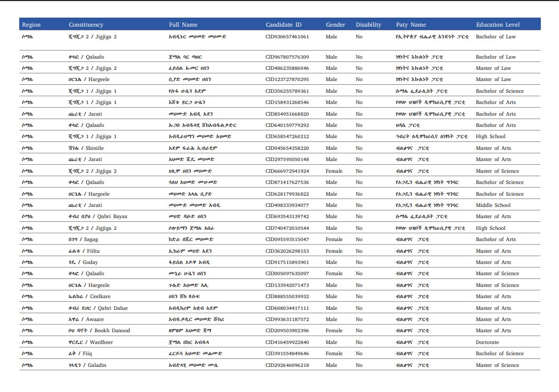
Task: Select candidate ID CID628179936822
Action: click(x=287, y=194)
